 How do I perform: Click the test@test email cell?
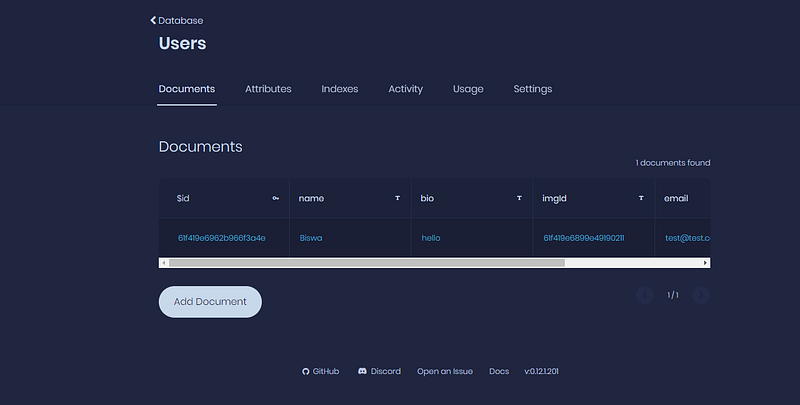[688, 238]
